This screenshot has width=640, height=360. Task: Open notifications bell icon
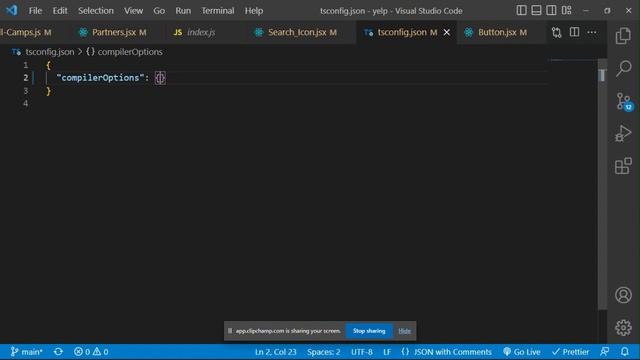pos(625,351)
